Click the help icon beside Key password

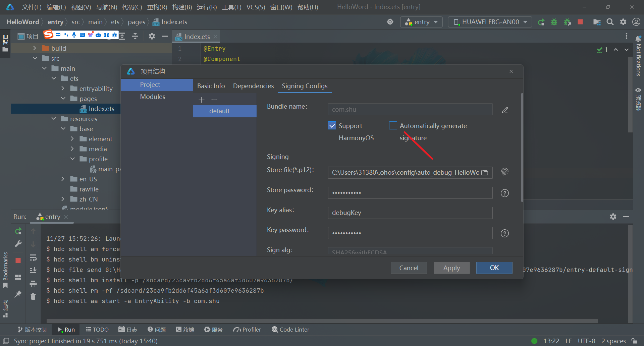(505, 233)
